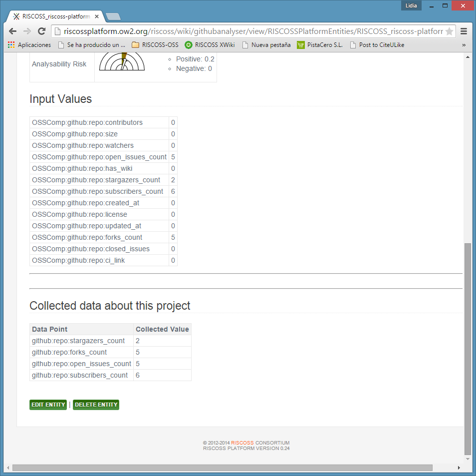Click the Edit Entity button

point(48,405)
